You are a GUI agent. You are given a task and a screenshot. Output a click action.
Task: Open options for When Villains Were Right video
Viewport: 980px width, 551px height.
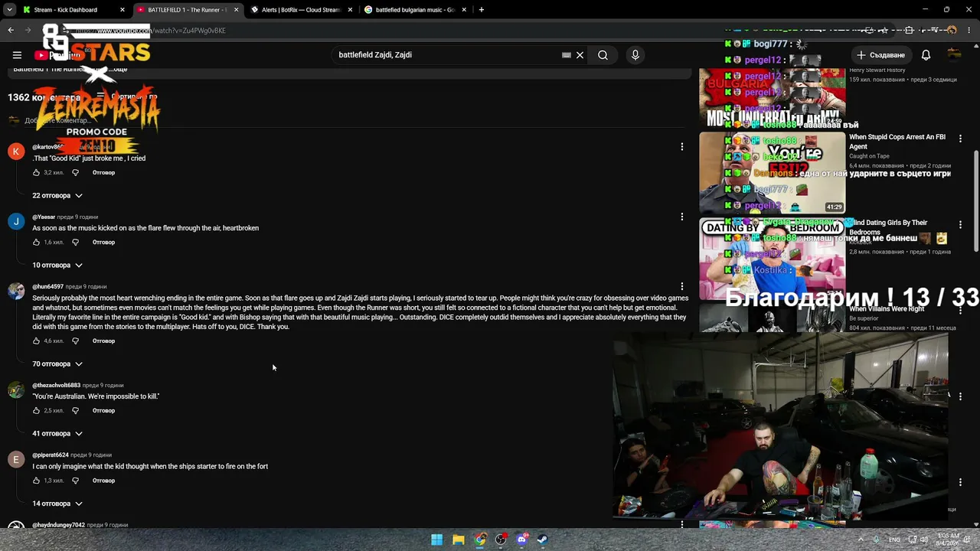pyautogui.click(x=960, y=310)
